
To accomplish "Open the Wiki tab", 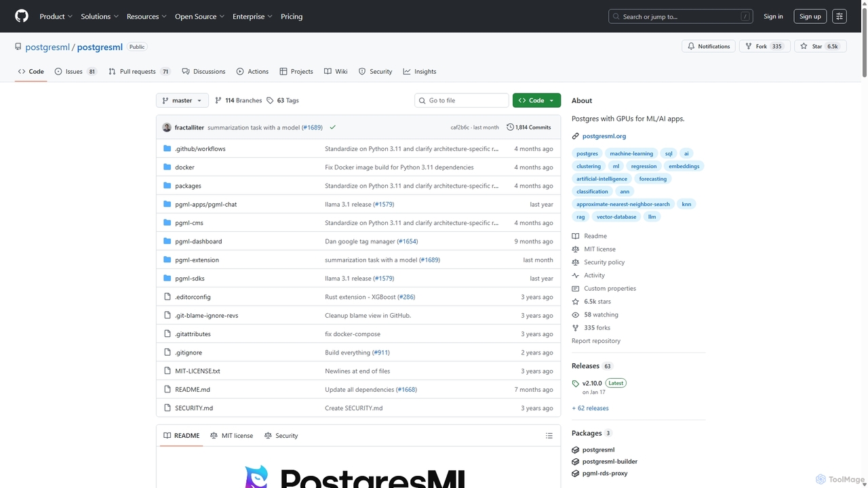I will (336, 71).
